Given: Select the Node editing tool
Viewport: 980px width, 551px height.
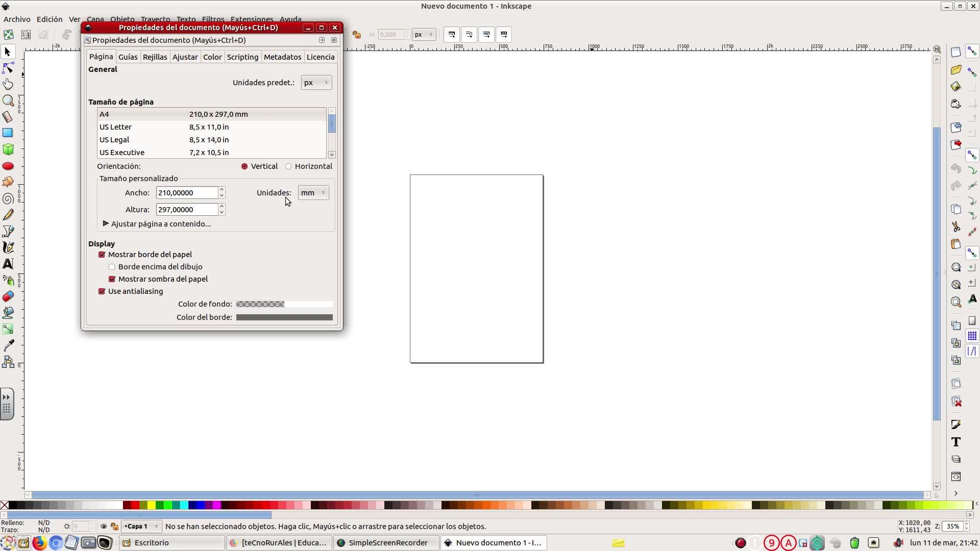Looking at the screenshot, I should click(x=8, y=68).
